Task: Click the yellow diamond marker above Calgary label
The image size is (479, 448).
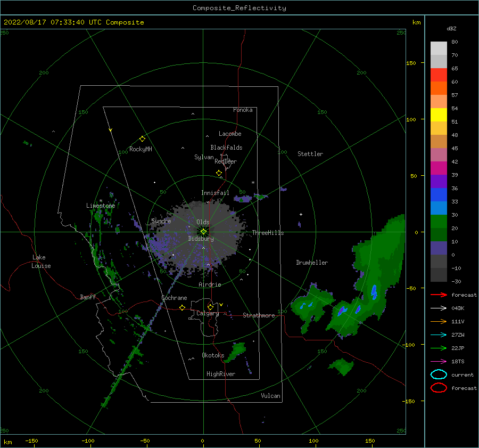Action: [210, 307]
